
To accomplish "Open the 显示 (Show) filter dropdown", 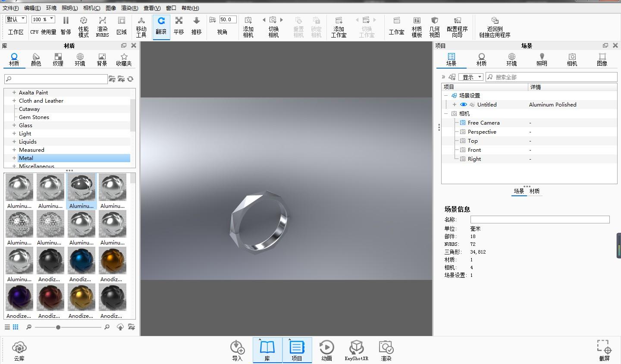I will click(x=470, y=77).
